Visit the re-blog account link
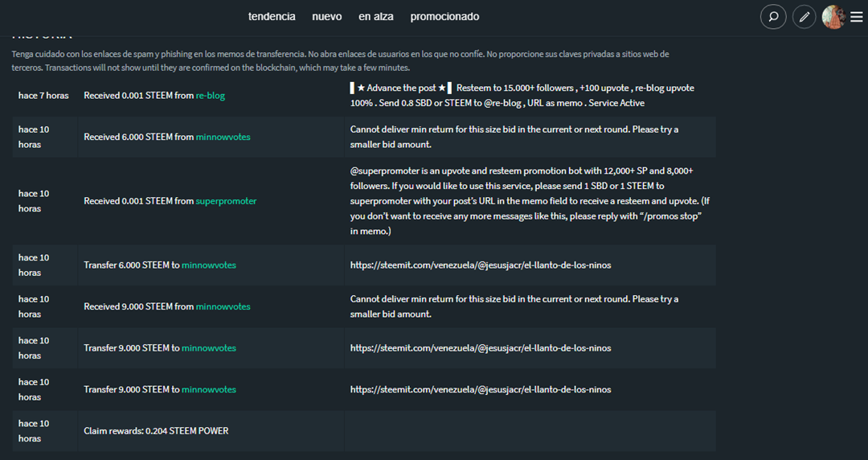868x460 pixels. 211,96
